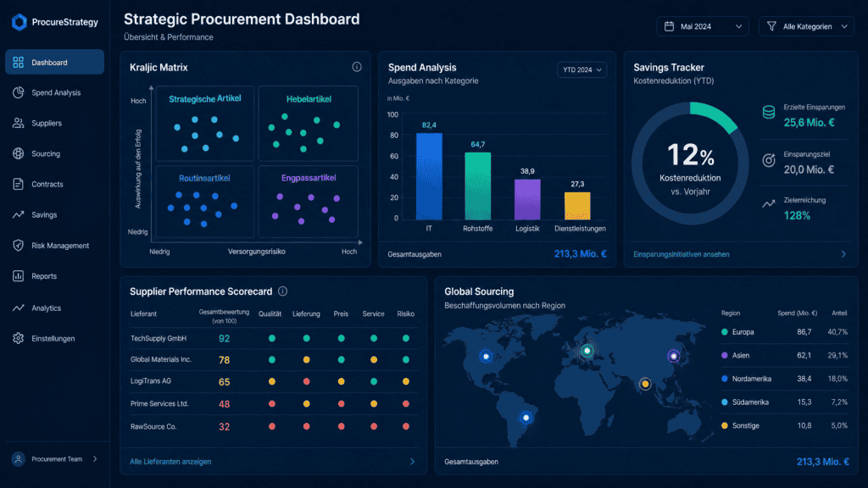868x488 pixels.
Task: Click the Zielerreichung trend arrow icon
Action: (x=769, y=203)
